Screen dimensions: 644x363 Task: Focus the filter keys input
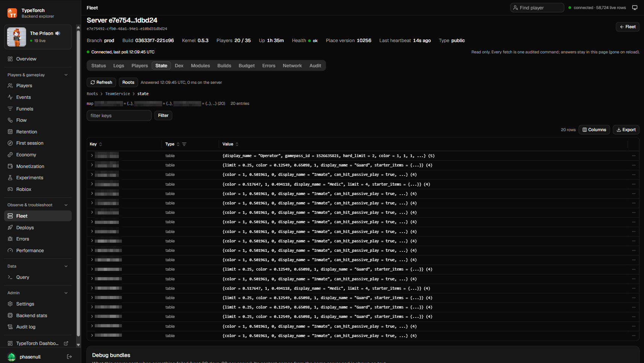click(x=119, y=116)
